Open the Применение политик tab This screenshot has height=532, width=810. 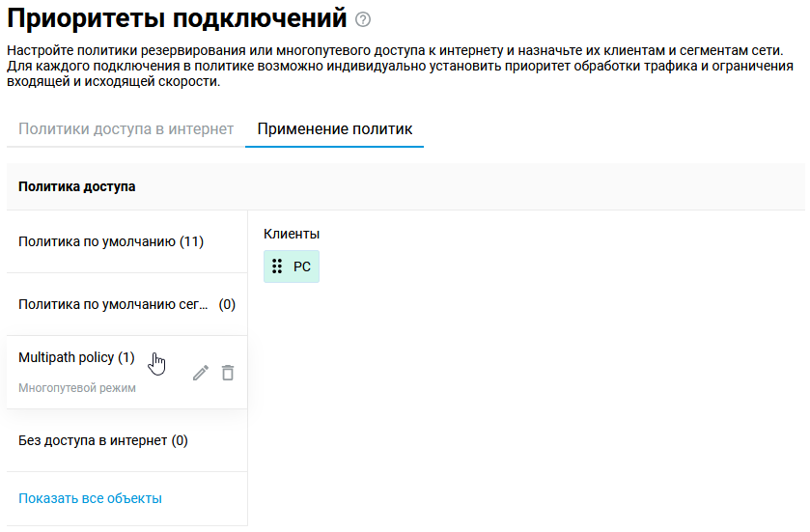point(334,128)
